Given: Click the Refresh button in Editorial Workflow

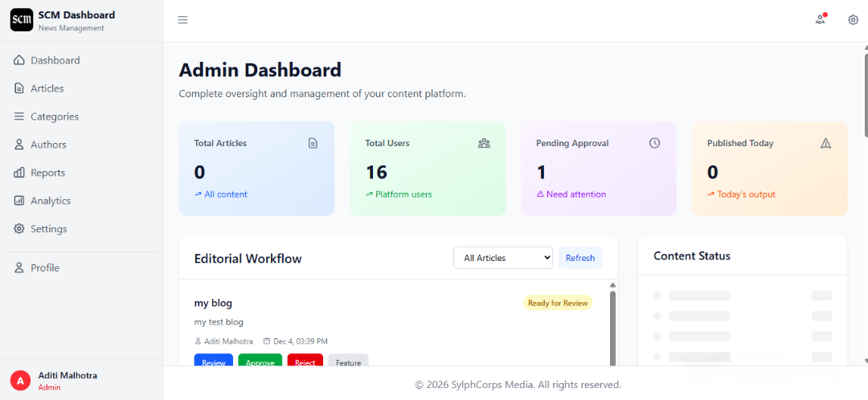Looking at the screenshot, I should click(x=580, y=258).
